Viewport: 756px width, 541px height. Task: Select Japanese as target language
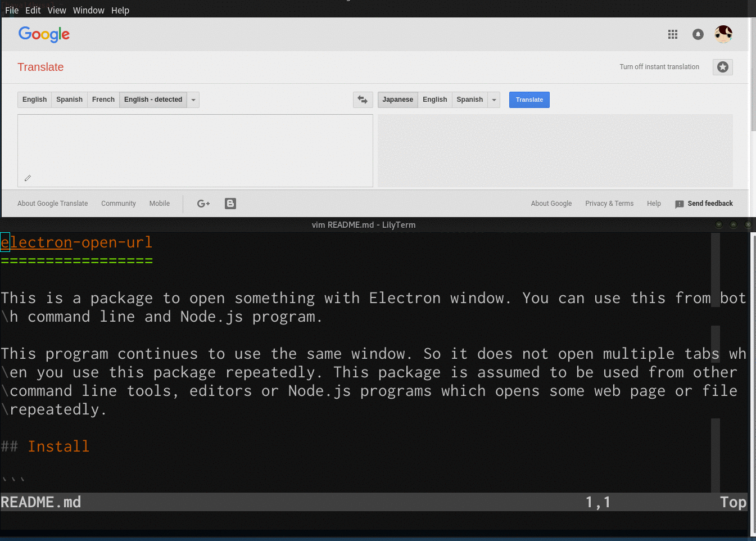coord(397,100)
